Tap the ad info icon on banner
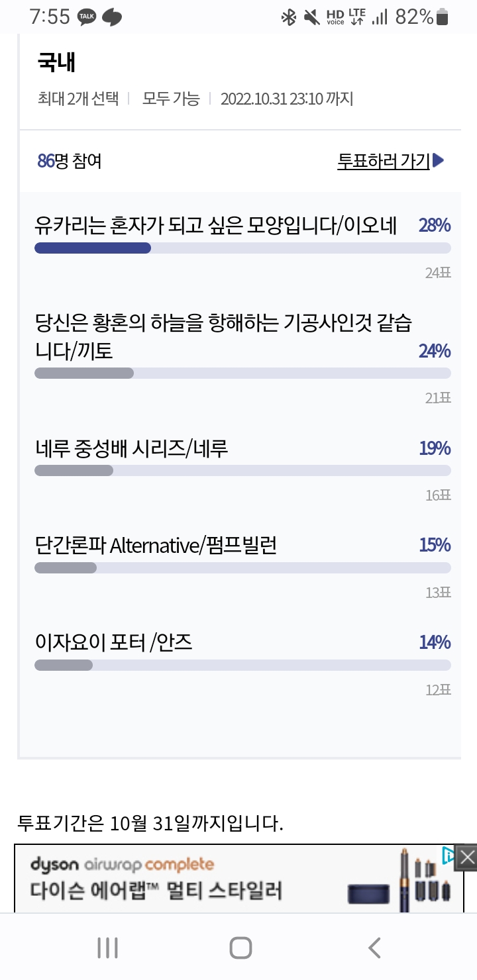The height and width of the screenshot is (980, 477). 449,856
